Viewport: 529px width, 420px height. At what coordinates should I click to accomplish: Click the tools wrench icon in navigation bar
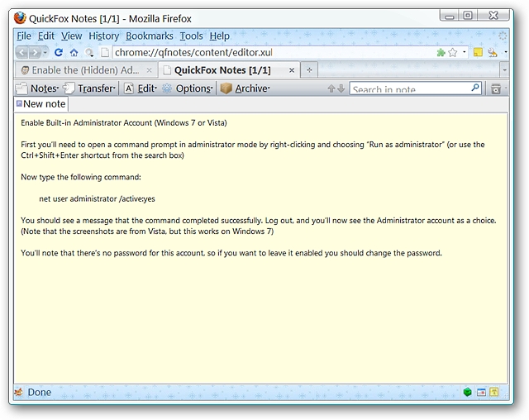(493, 52)
